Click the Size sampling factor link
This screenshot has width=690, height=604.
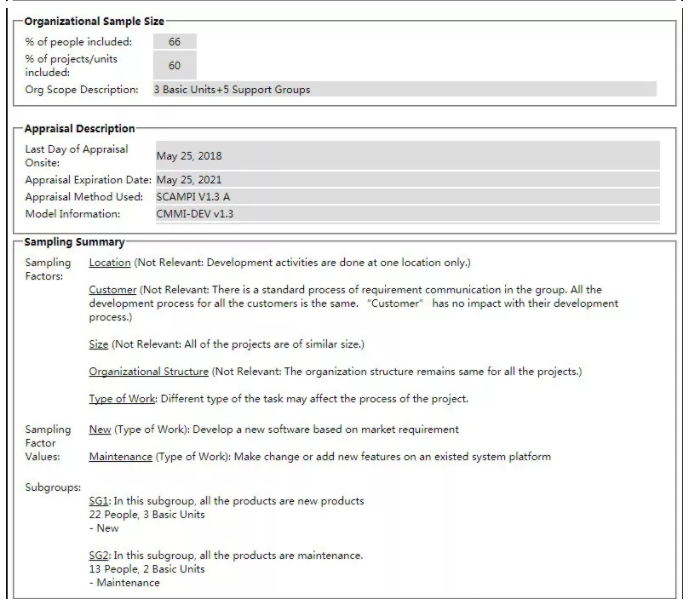[98, 345]
